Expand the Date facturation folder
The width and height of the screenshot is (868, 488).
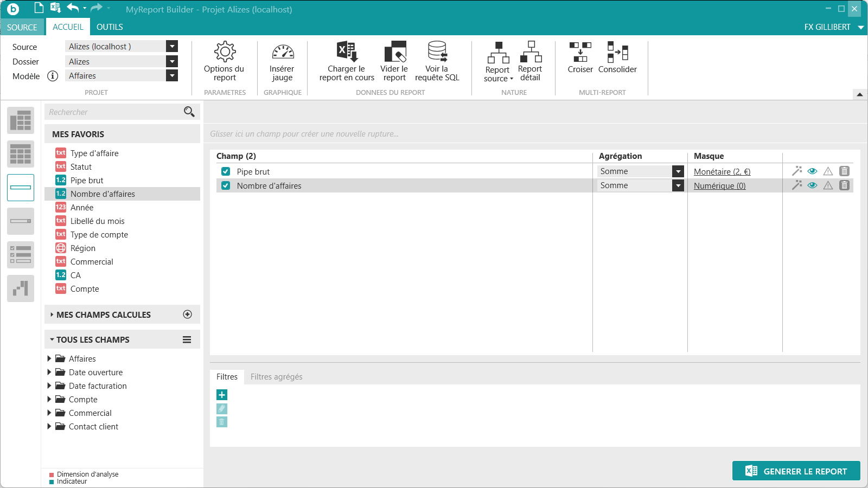point(49,386)
